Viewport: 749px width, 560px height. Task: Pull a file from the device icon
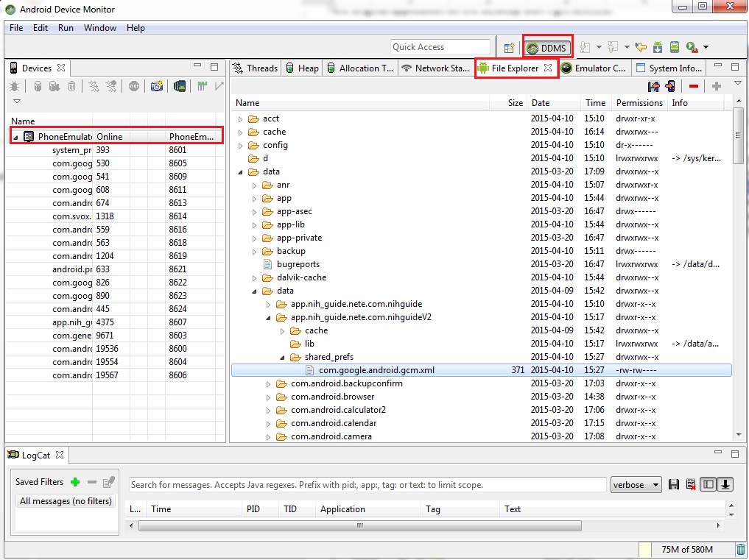pos(653,86)
